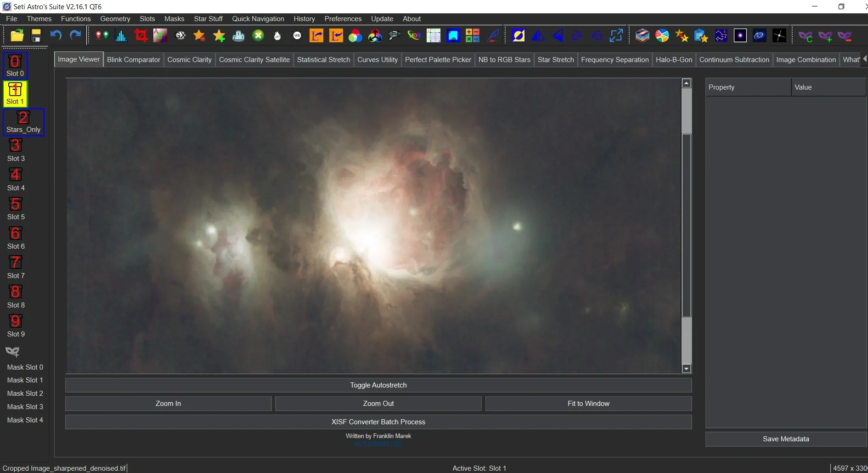
Task: Click the constellation stars icon
Action: pos(721,35)
